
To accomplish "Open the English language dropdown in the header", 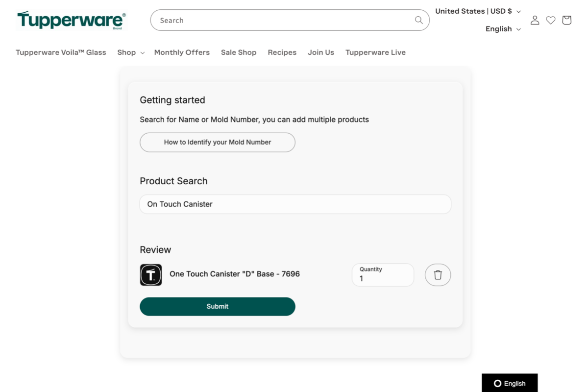I will point(503,29).
